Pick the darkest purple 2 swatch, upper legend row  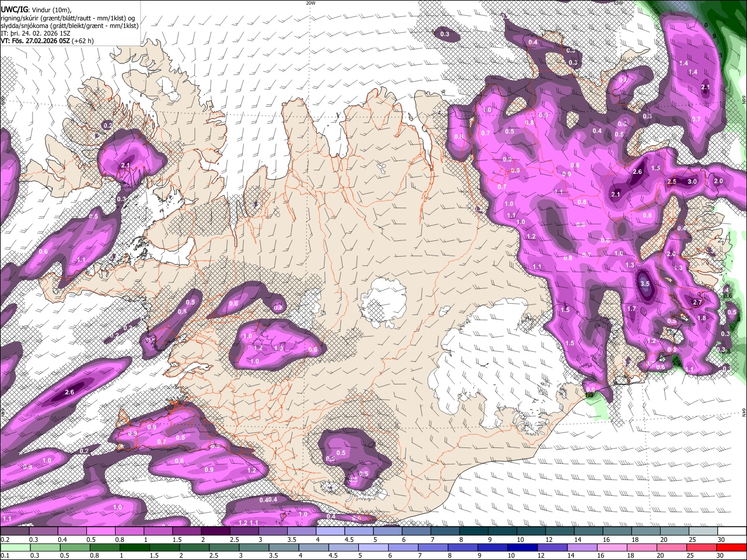point(215,531)
